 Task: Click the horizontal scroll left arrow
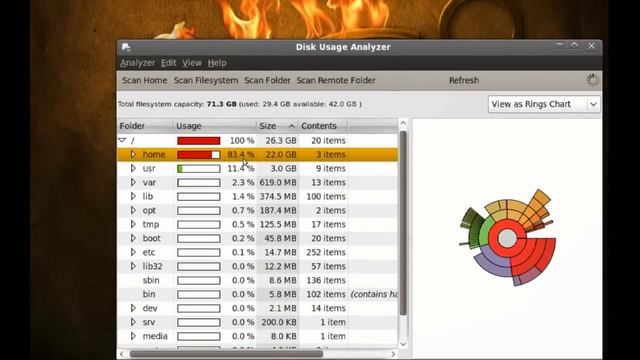122,354
